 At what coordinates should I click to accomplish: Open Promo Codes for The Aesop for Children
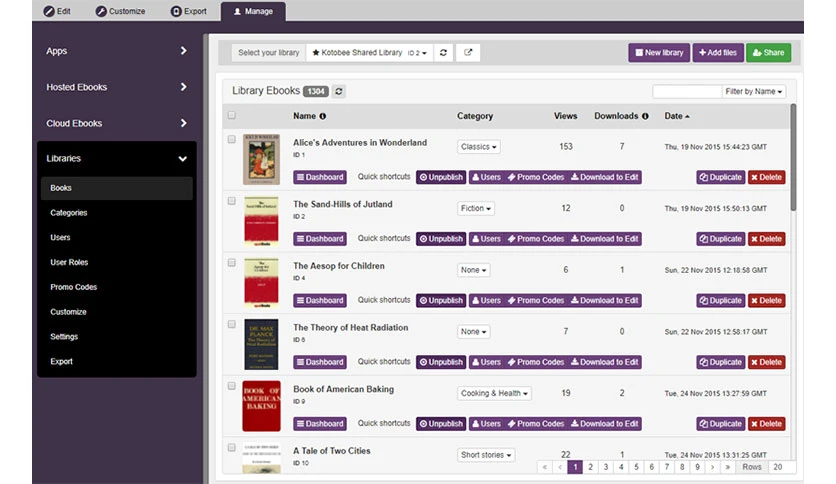click(535, 301)
